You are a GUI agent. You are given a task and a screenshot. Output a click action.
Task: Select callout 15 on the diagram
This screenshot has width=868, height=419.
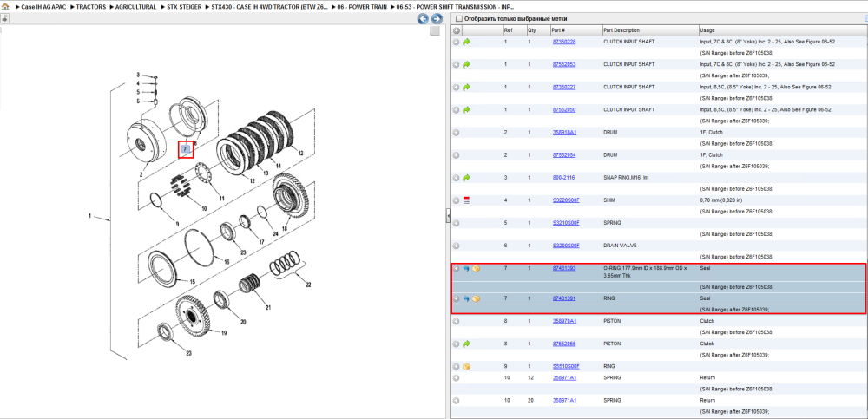click(x=193, y=282)
